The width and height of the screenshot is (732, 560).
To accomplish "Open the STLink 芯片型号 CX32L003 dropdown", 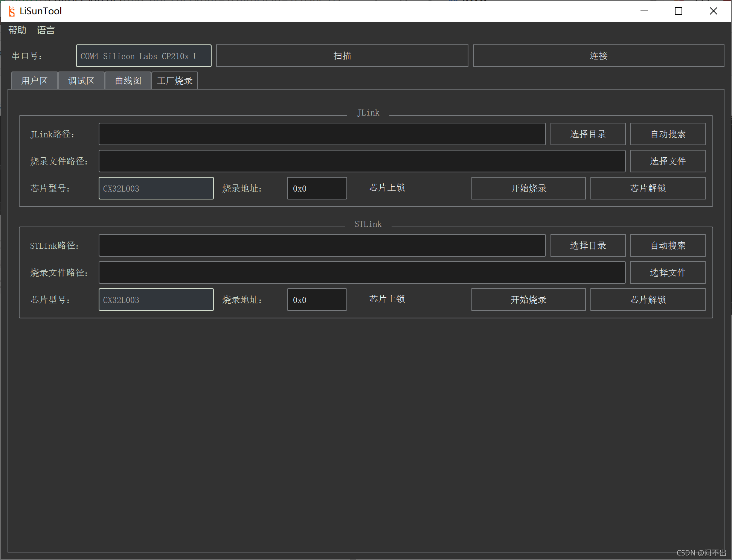I will 156,300.
